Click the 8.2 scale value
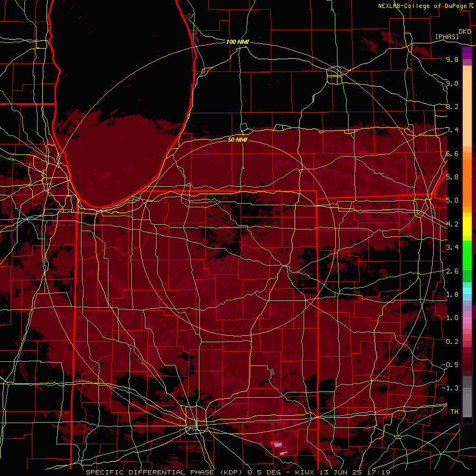This screenshot has height=476, width=476. [452, 106]
